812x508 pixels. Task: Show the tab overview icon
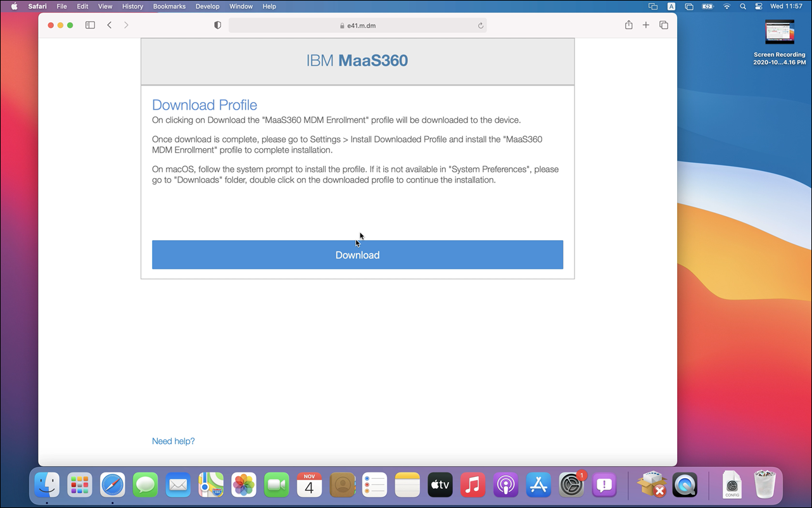664,25
